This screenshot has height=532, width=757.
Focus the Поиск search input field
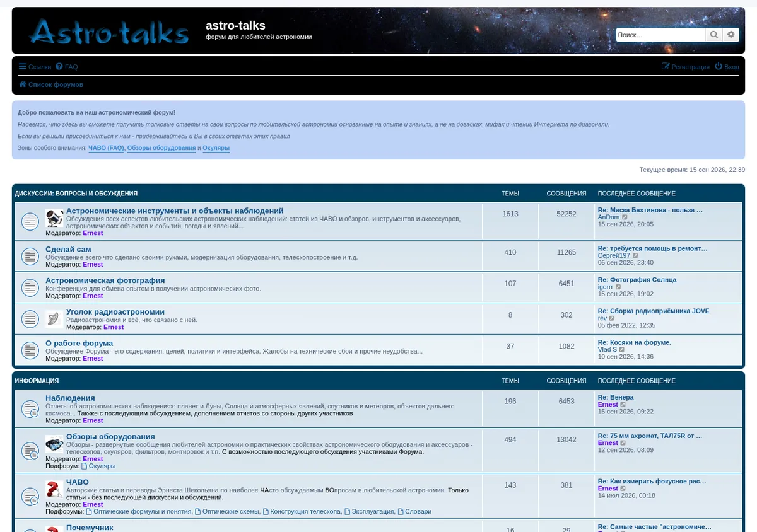pyautogui.click(x=660, y=35)
